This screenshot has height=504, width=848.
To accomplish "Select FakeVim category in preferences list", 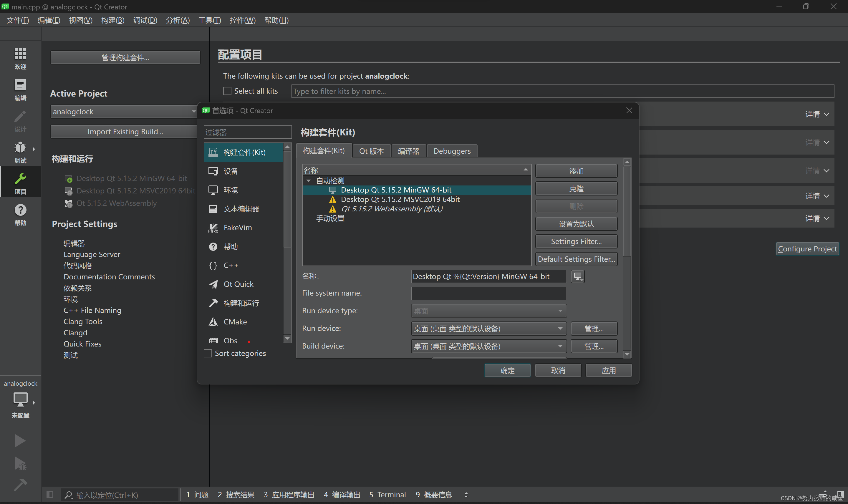I will (x=237, y=228).
